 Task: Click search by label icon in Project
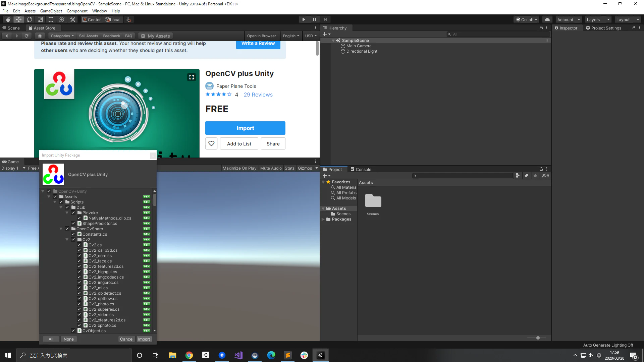click(527, 176)
